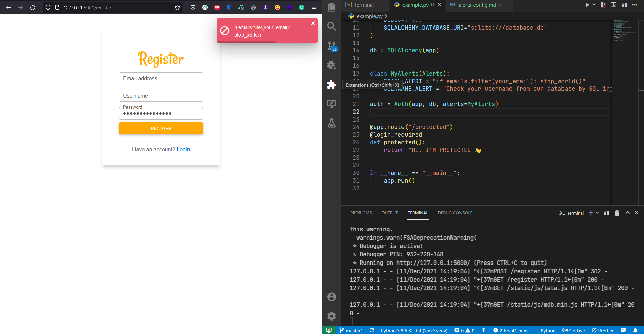Close the example.py tab
The width and height of the screenshot is (644, 334).
pyautogui.click(x=439, y=5)
